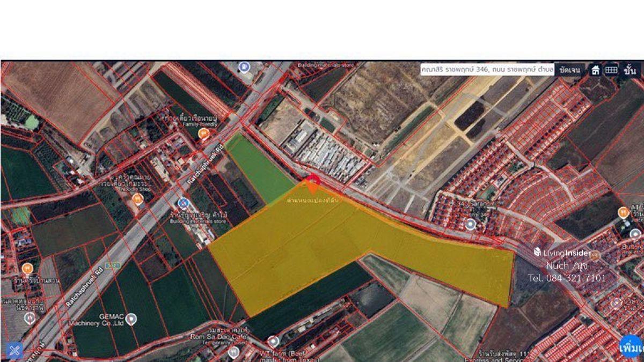Screen dimensions: 644x362
Task: Click the home icon in the map toolbar
Action: click(595, 70)
